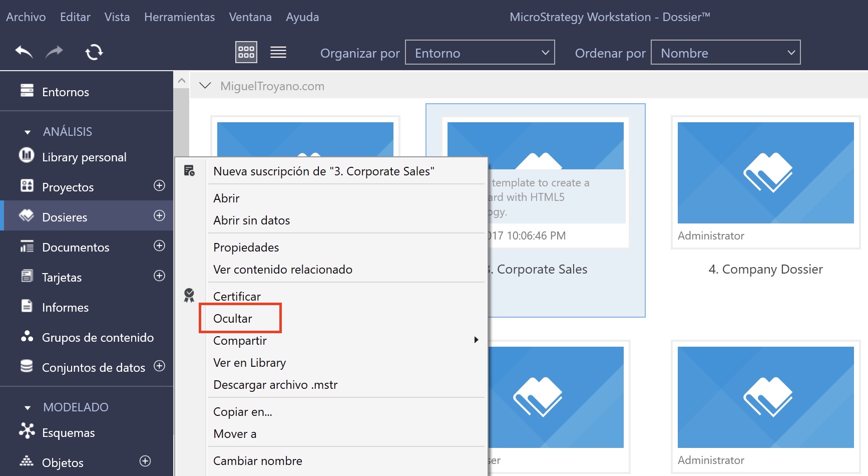The width and height of the screenshot is (868, 476).
Task: Open the Herramientas menu
Action: point(179,17)
